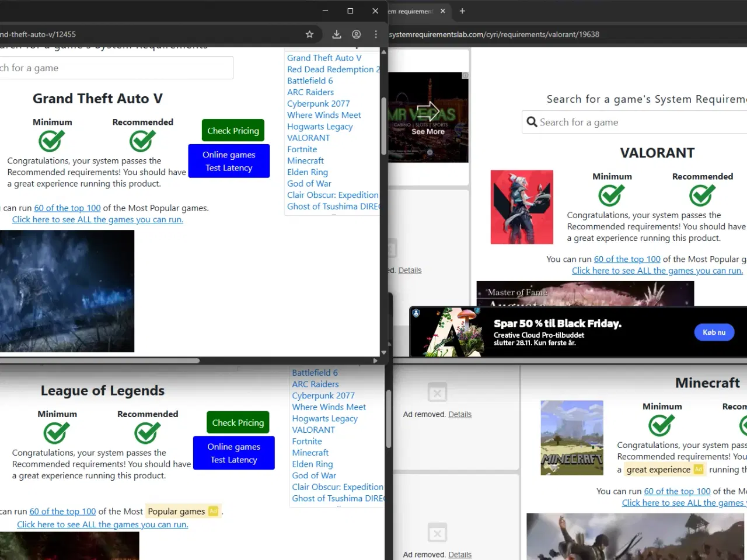Open the Red Dead Redemption 2 link
Viewport: 747px width, 560px height.
point(330,69)
